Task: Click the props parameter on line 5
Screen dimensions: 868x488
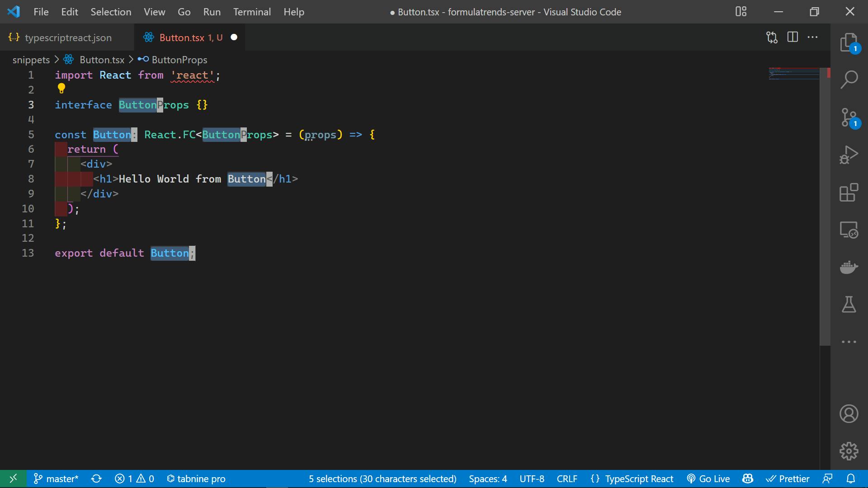Action: tap(321, 135)
